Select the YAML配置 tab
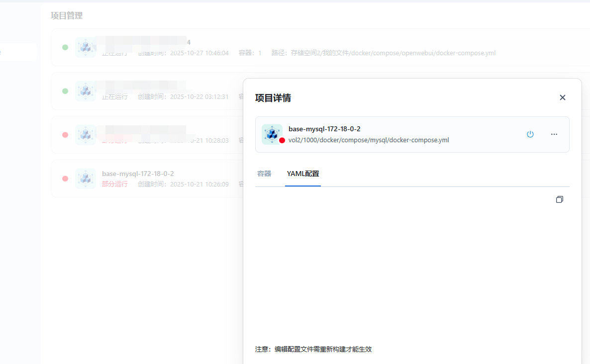The image size is (590, 364). (x=303, y=174)
